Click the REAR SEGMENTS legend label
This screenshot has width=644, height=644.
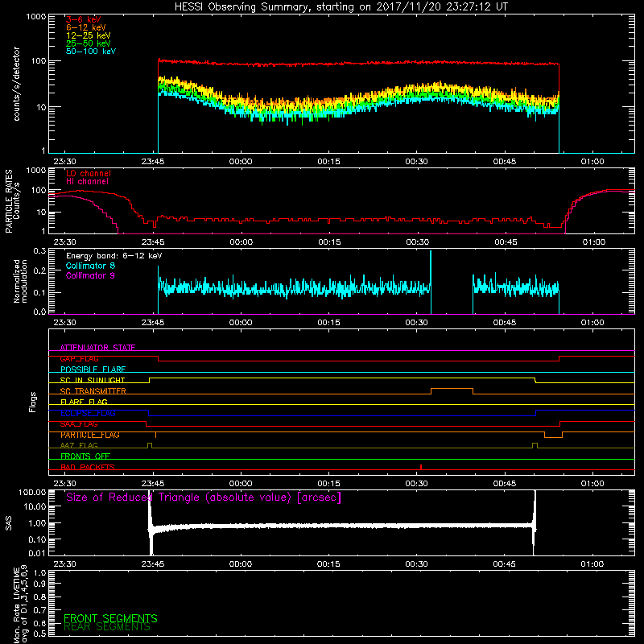tap(107, 627)
